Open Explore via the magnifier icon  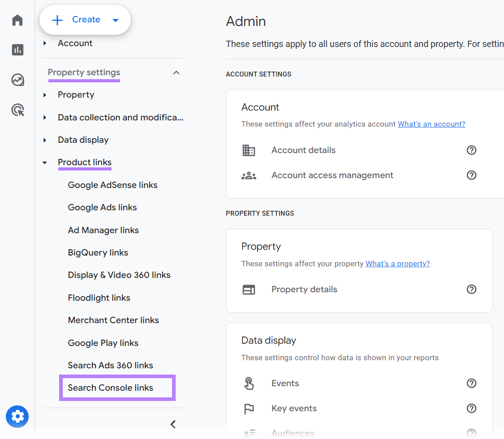point(17,110)
